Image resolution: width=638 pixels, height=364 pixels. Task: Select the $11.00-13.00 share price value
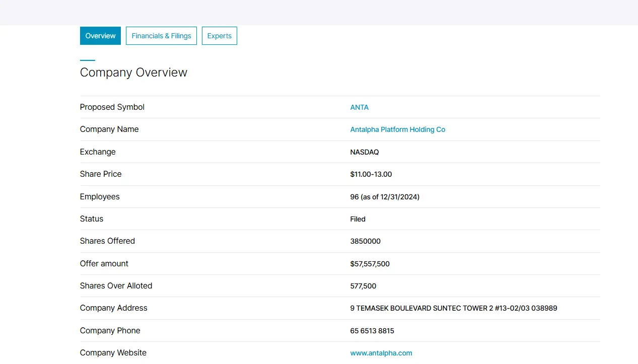tap(371, 174)
